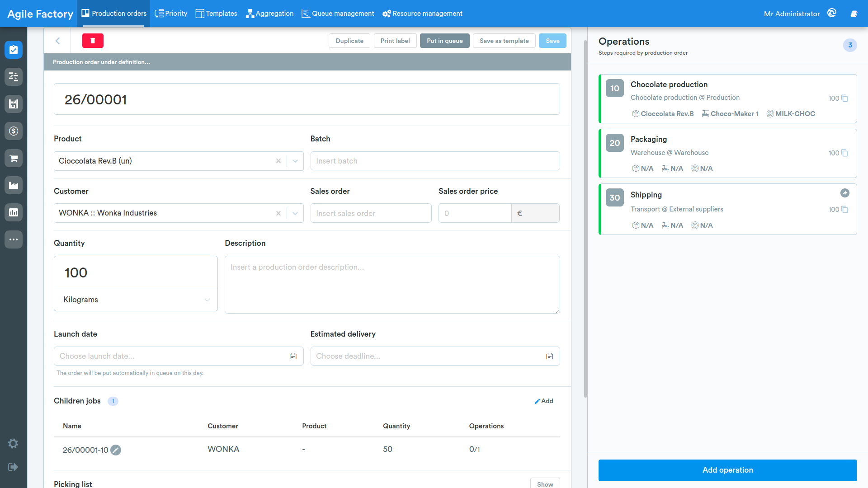Expand the Customer dropdown
This screenshot has height=488, width=868.
click(x=295, y=213)
